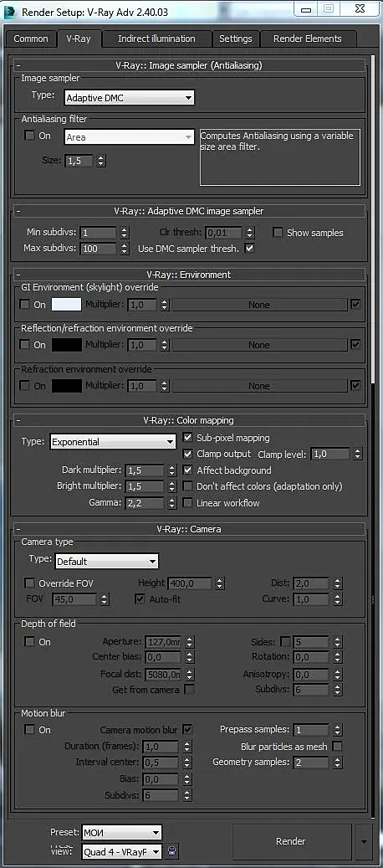Click the Dark multiplier input field
The width and height of the screenshot is (383, 868).
coord(144,470)
